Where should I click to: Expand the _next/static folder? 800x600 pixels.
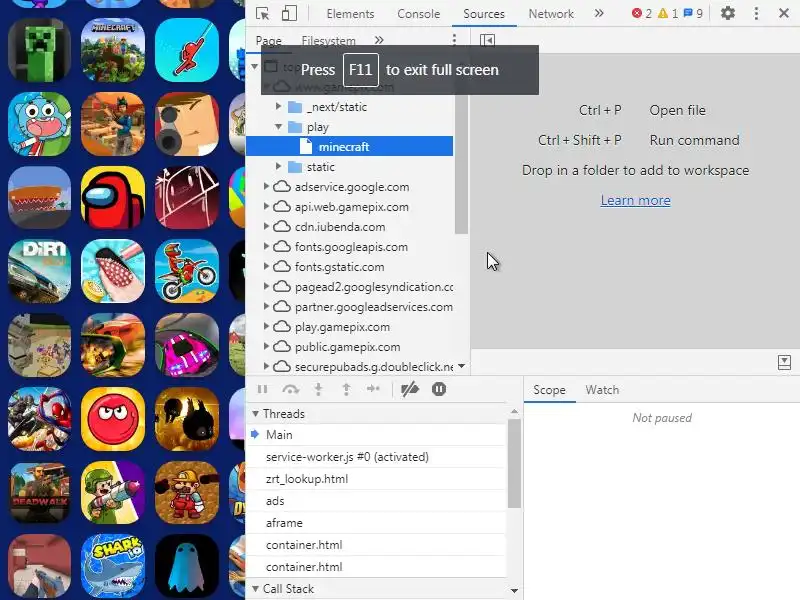click(279, 107)
